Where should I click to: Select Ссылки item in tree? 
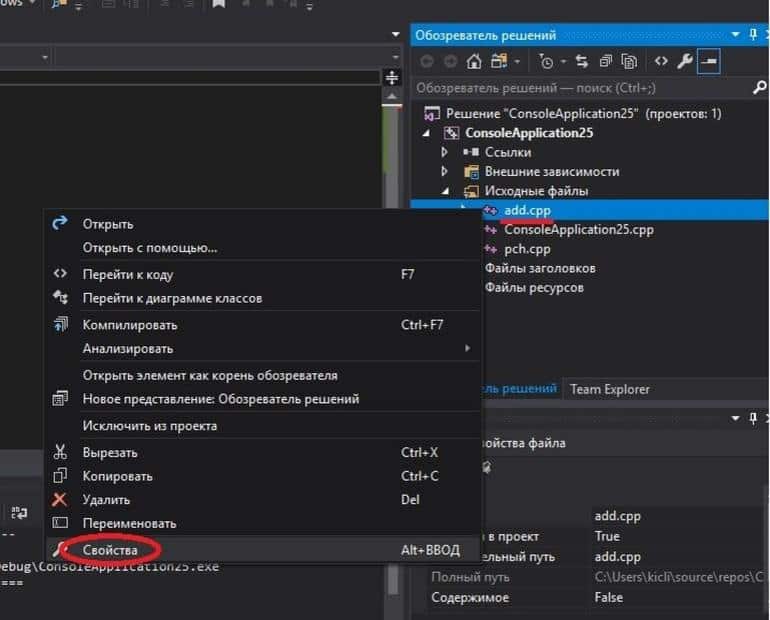point(508,152)
